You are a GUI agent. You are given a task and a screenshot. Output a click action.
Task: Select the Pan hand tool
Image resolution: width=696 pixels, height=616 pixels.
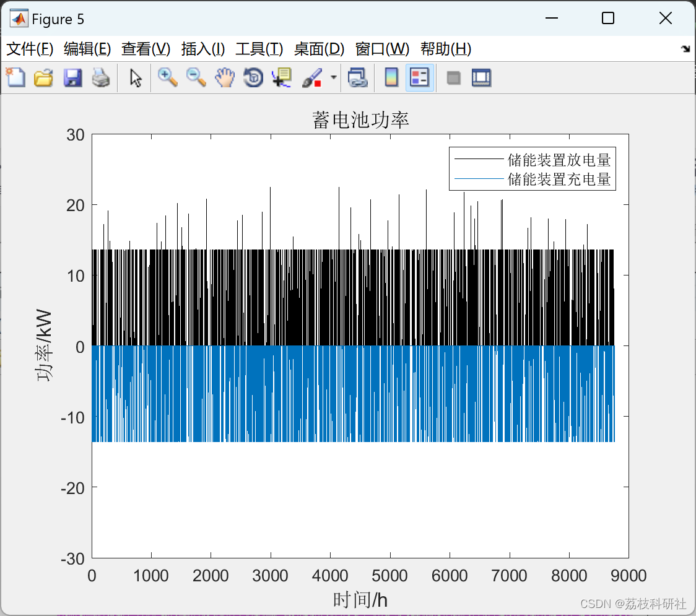(225, 77)
